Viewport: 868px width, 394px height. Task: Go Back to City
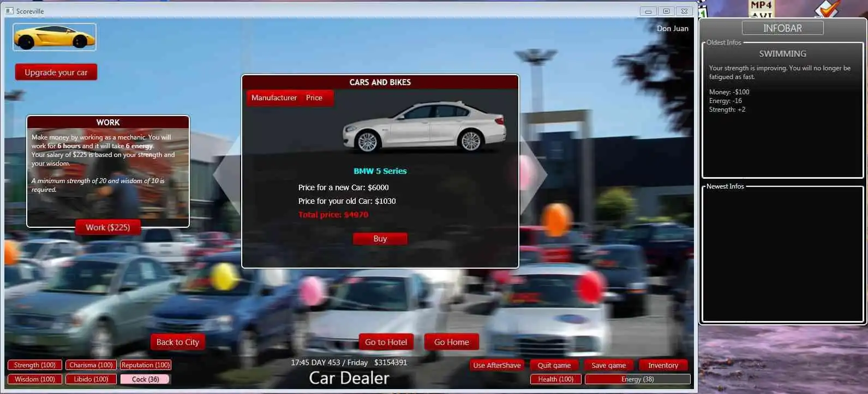click(178, 342)
